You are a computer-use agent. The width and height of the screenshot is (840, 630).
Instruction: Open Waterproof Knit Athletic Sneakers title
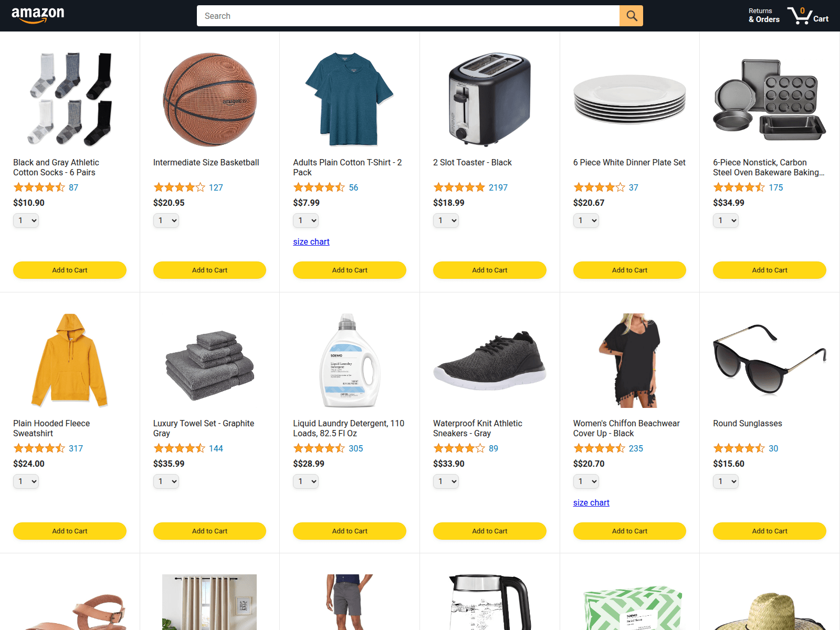[478, 428]
